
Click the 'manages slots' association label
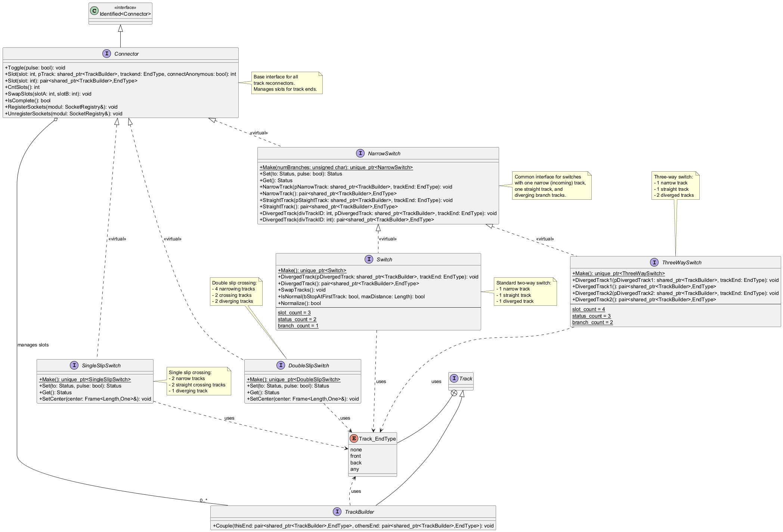[x=33, y=345]
